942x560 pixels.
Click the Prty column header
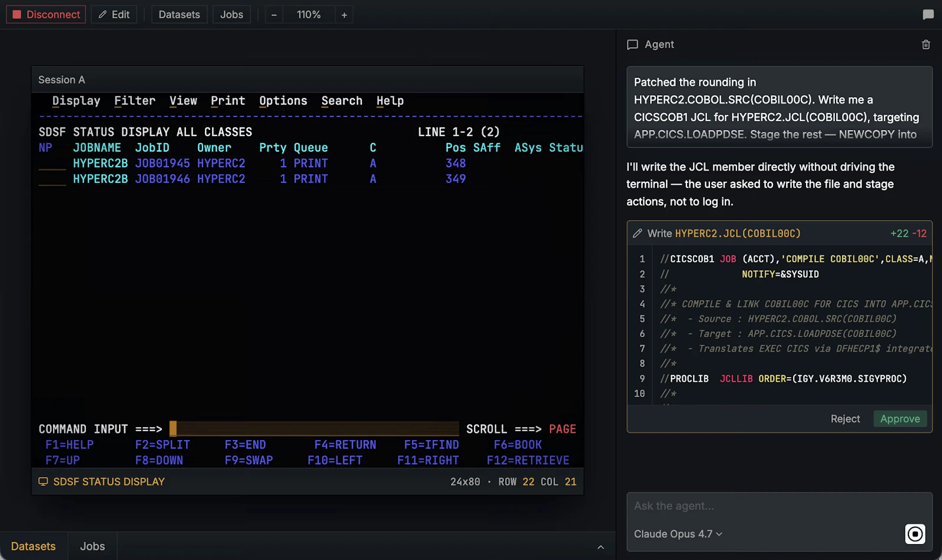[273, 148]
